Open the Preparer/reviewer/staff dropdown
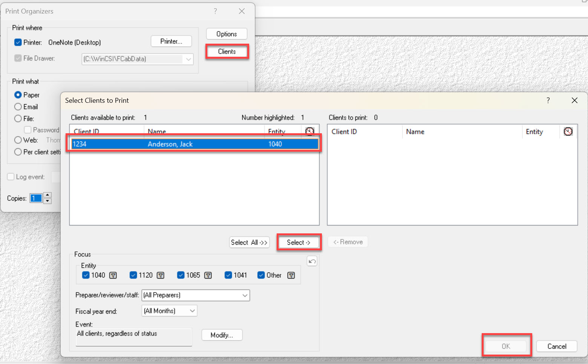 click(245, 295)
